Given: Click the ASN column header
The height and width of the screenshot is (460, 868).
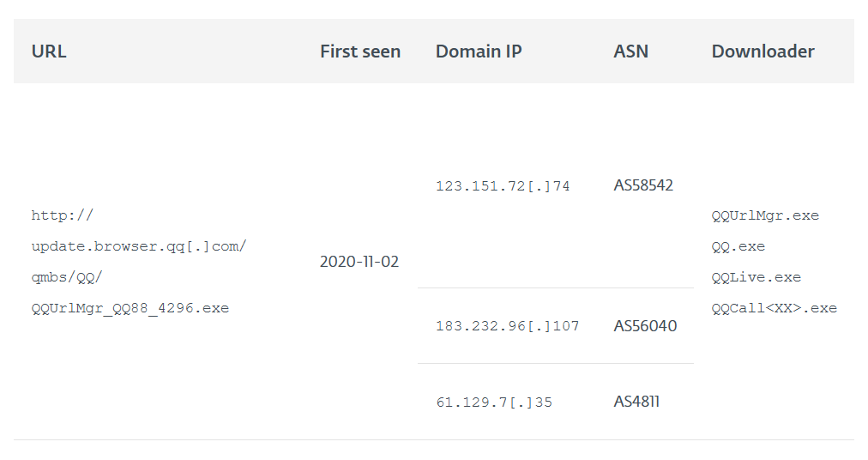Looking at the screenshot, I should 630,51.
